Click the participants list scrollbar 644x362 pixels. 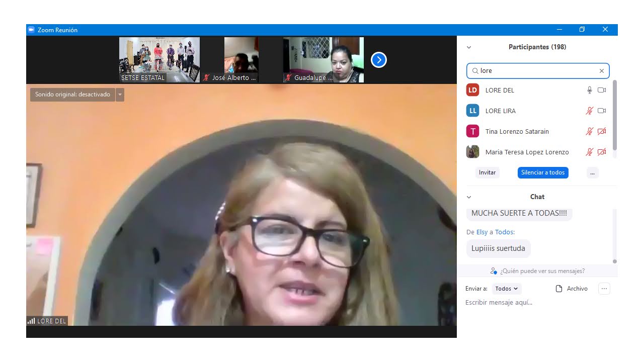pos(614,115)
